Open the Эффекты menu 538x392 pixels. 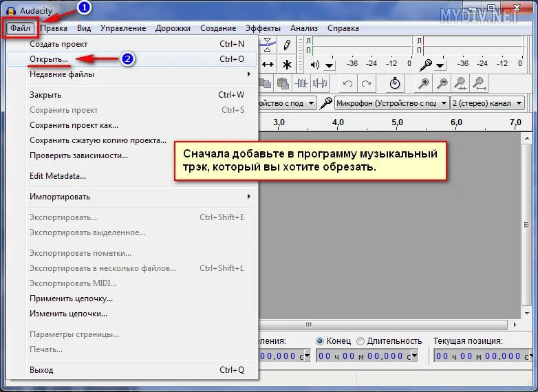point(263,28)
